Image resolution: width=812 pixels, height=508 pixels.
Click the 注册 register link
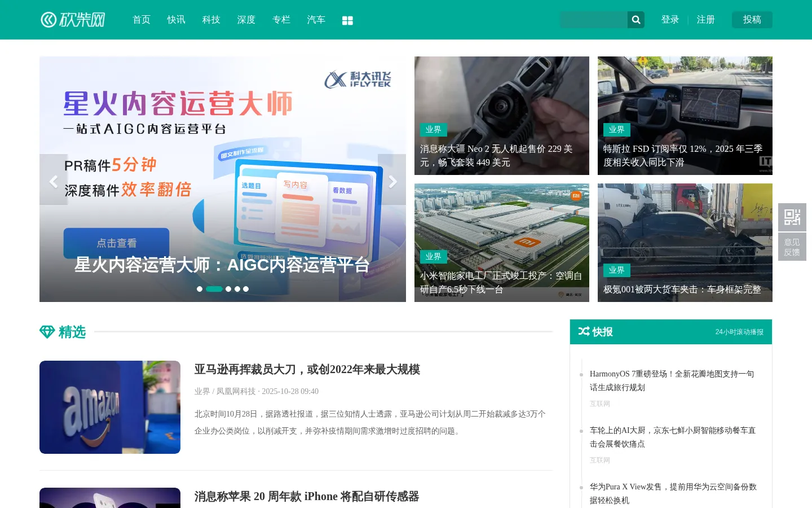706,20
